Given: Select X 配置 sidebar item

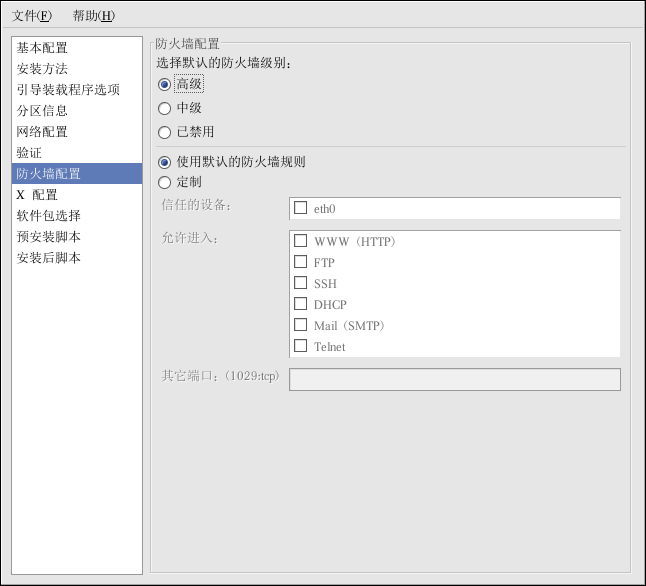Looking at the screenshot, I should coord(37,195).
